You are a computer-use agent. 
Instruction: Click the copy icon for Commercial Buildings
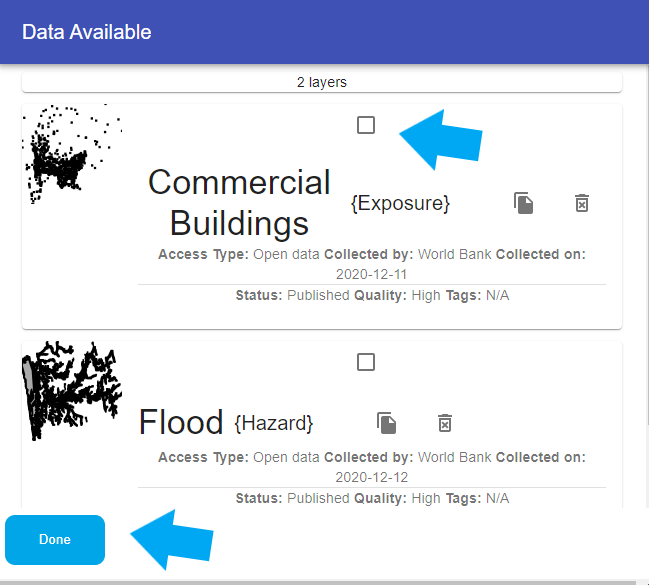(x=524, y=203)
